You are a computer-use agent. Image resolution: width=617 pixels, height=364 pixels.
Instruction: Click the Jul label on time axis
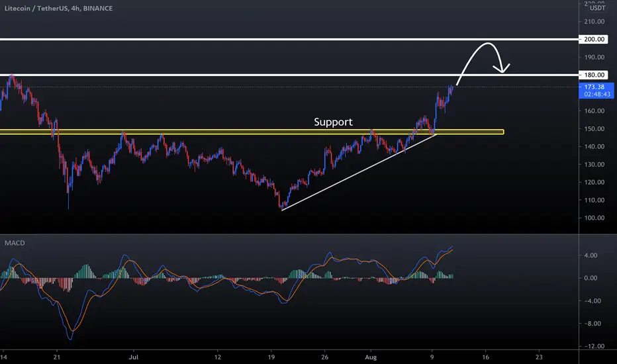(x=134, y=357)
